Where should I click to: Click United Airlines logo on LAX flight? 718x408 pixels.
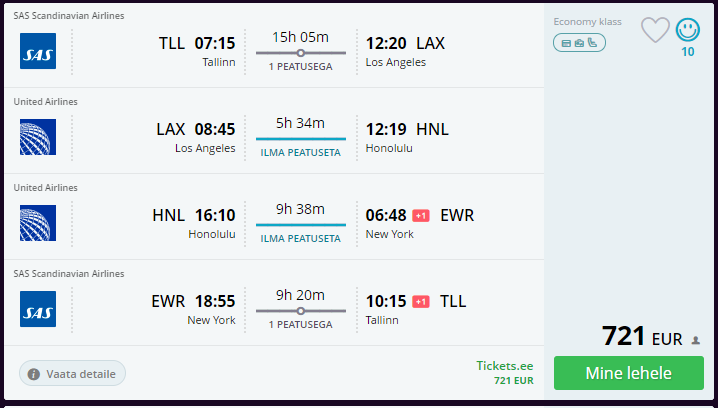[x=38, y=137]
